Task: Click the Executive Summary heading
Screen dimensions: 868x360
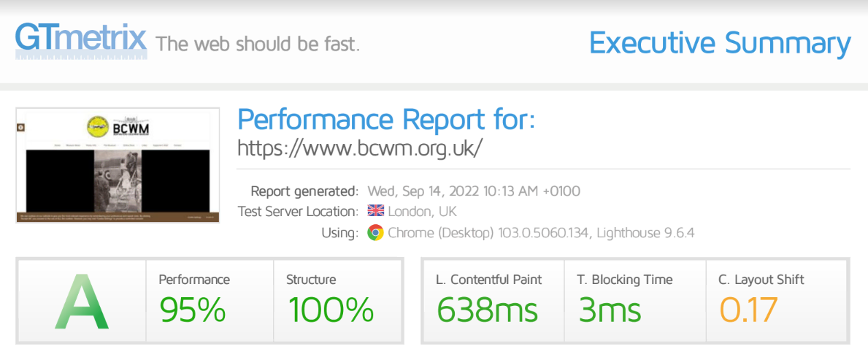Action: click(x=719, y=43)
